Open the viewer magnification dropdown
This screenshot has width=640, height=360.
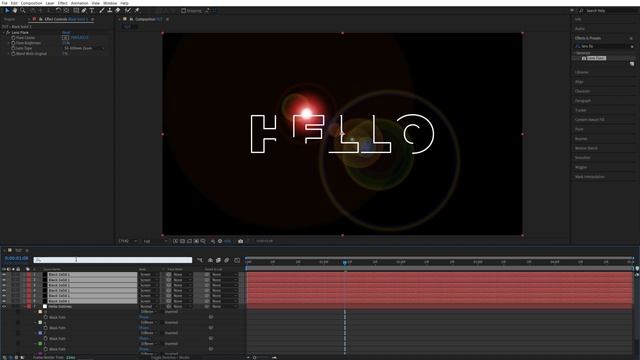click(x=128, y=241)
